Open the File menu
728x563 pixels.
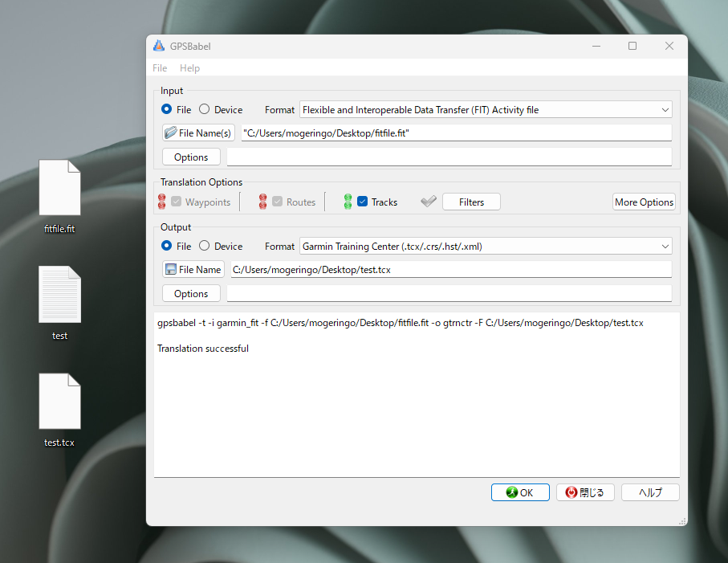tap(160, 68)
